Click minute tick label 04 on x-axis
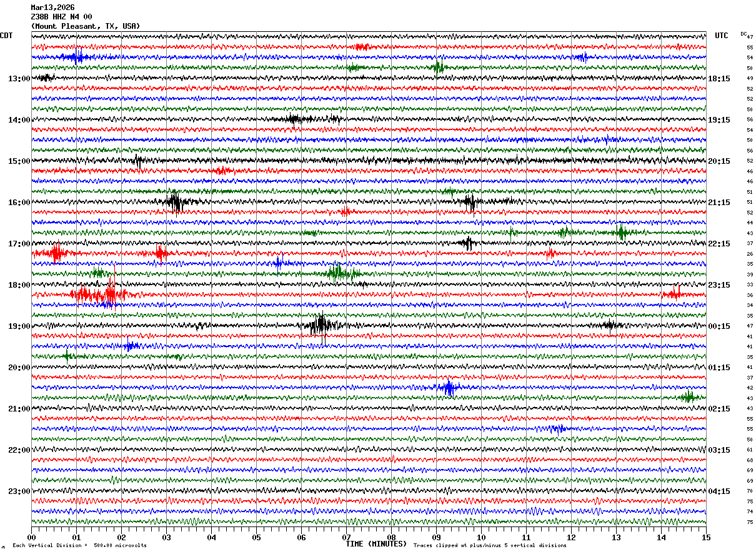 (211, 537)
